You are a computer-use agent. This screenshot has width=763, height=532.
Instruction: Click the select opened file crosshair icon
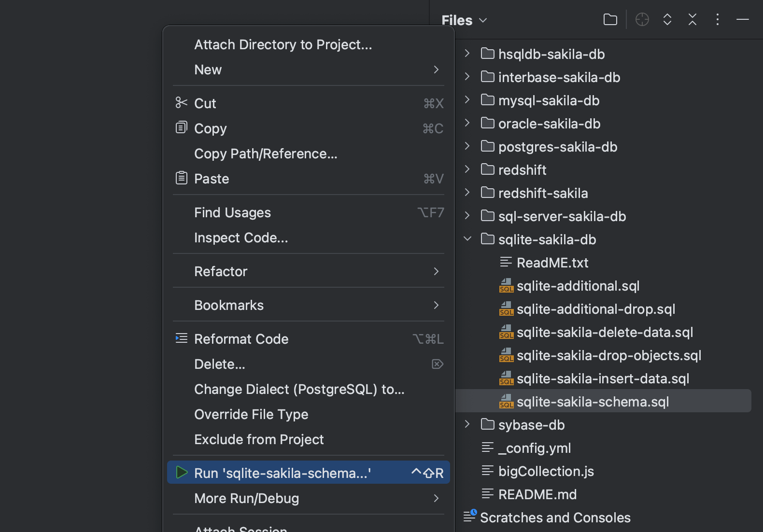642,20
